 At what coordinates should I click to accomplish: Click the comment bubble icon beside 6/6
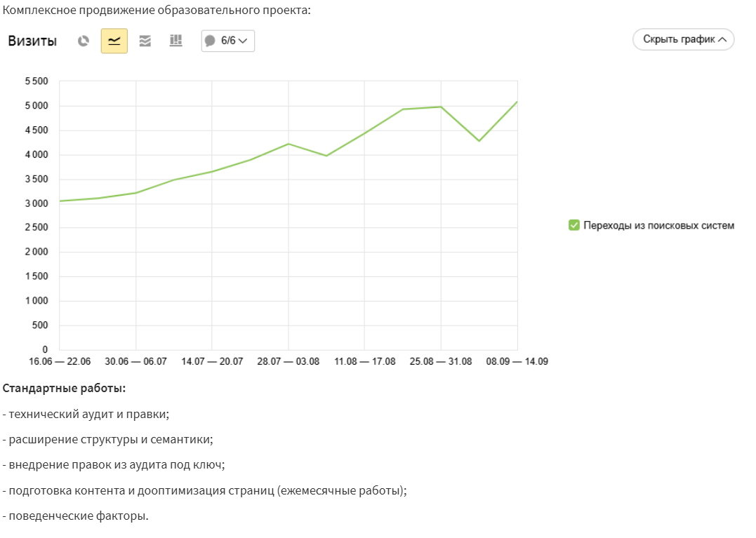pyautogui.click(x=210, y=41)
